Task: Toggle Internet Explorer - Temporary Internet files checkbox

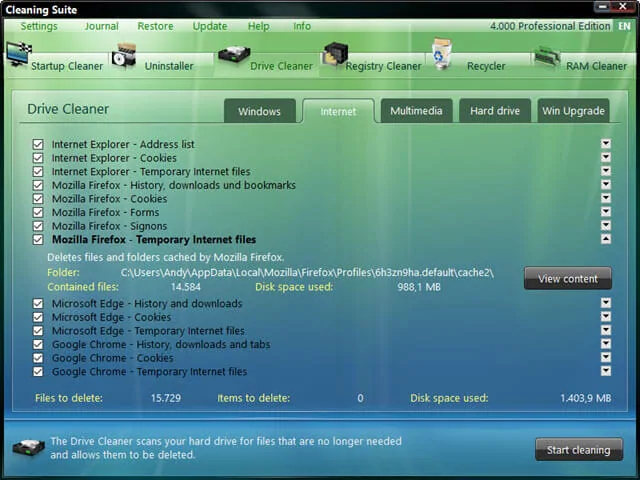Action: tap(38, 171)
